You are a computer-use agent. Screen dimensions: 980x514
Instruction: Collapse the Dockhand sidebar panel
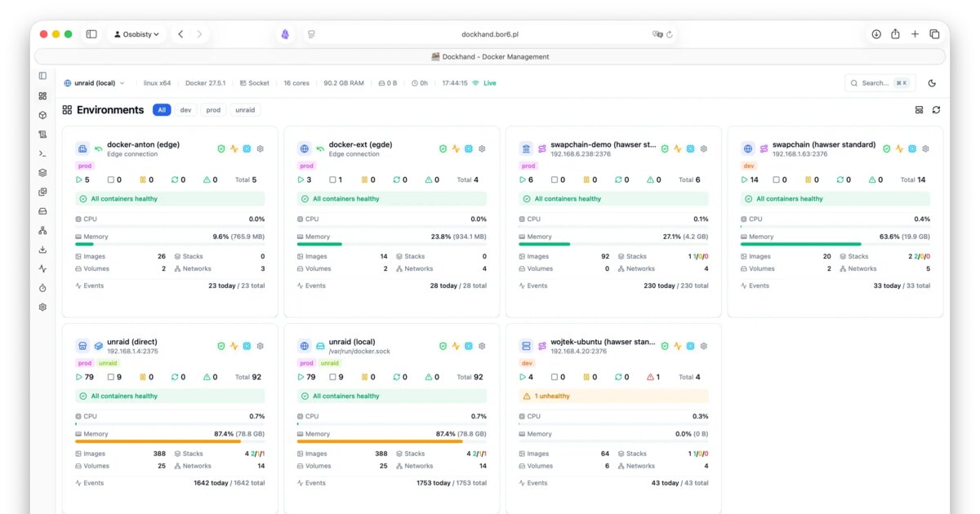coord(42,76)
